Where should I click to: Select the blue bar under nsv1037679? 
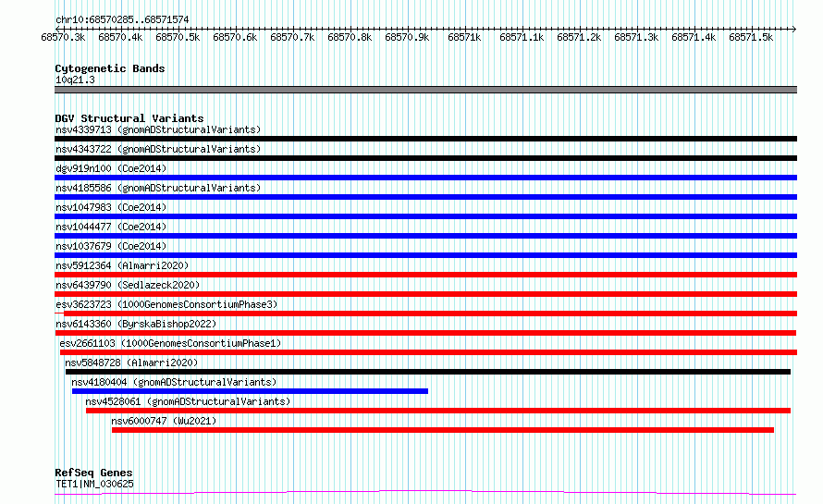click(x=425, y=255)
